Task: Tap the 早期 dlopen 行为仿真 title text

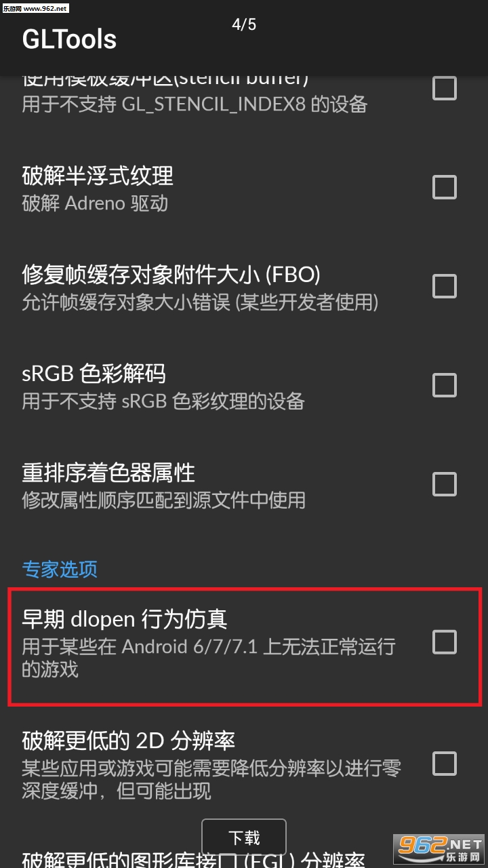Action: 125,618
